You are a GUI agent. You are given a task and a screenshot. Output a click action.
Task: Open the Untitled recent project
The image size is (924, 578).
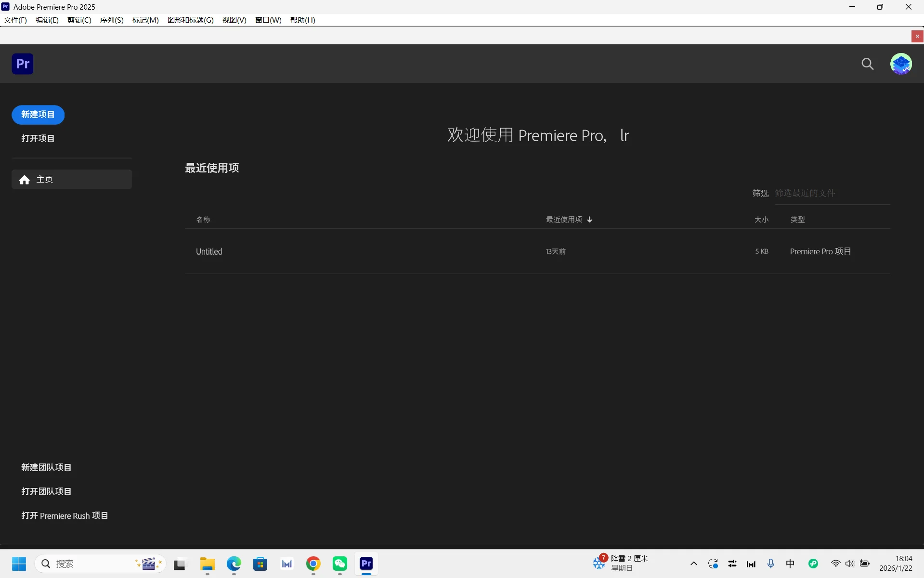coord(209,251)
